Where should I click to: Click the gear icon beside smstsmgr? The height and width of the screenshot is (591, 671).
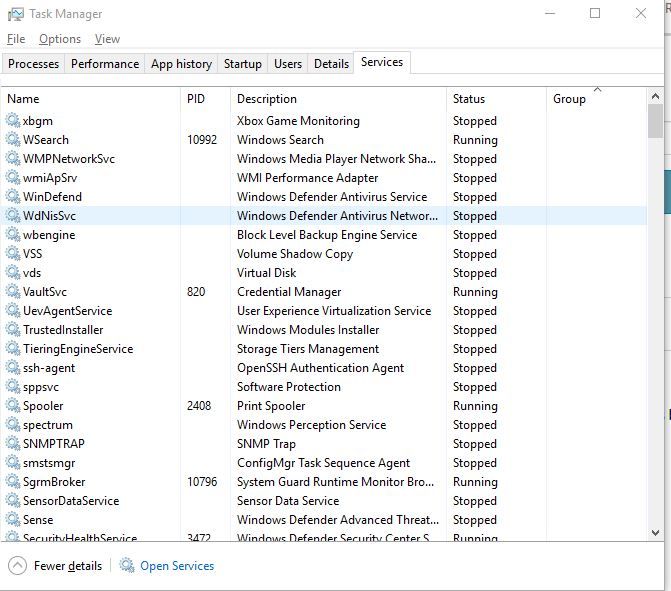13,463
